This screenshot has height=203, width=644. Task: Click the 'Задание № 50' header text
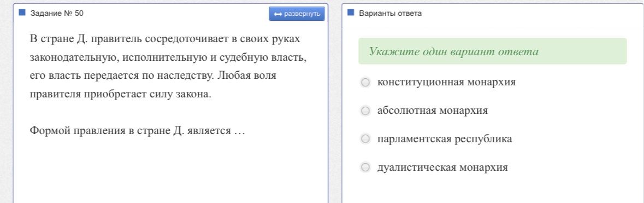pyautogui.click(x=57, y=14)
